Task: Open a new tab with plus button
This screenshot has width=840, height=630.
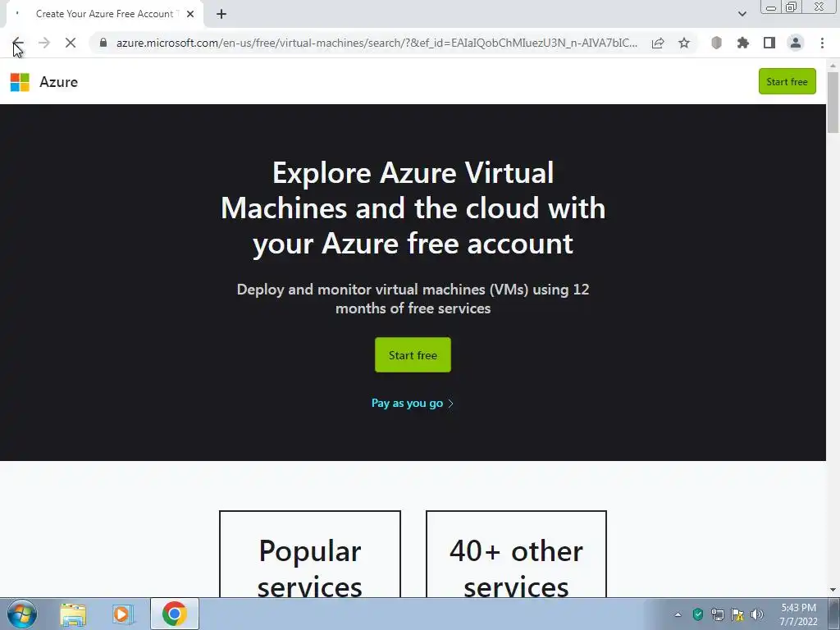Action: pos(221,14)
